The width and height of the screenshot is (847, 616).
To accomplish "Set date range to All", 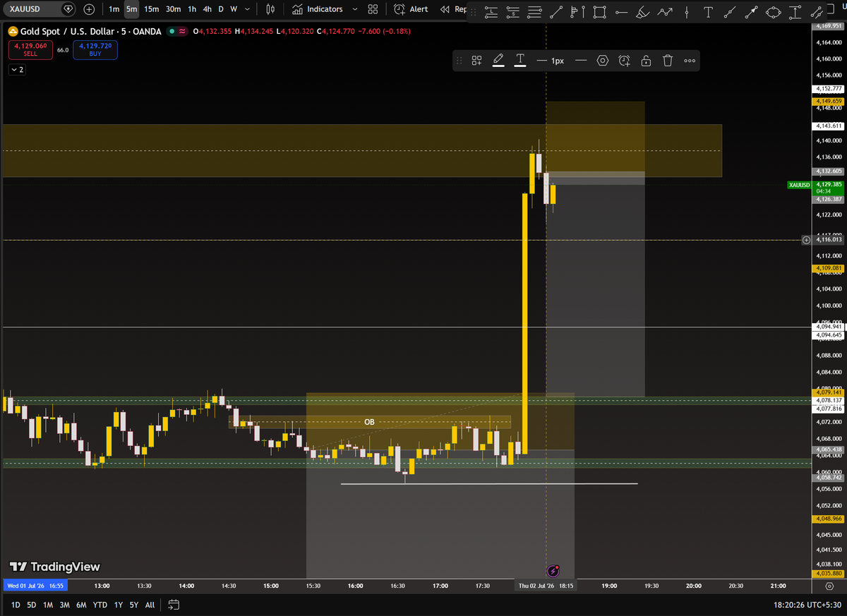I will pos(150,605).
